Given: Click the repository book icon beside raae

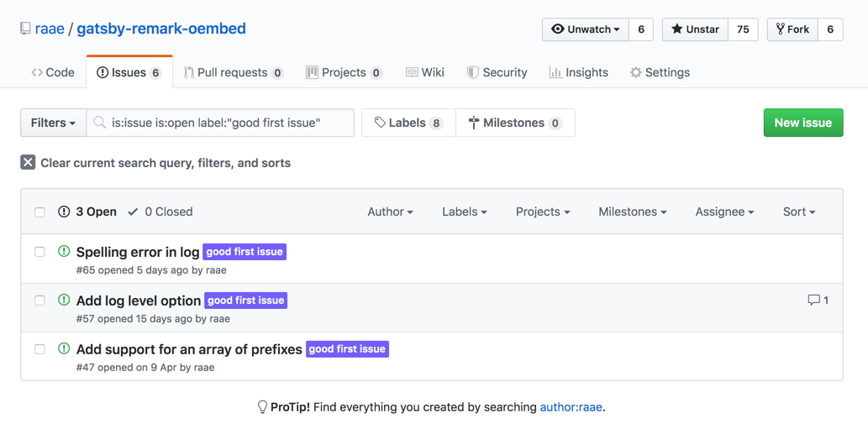Looking at the screenshot, I should coord(25,29).
